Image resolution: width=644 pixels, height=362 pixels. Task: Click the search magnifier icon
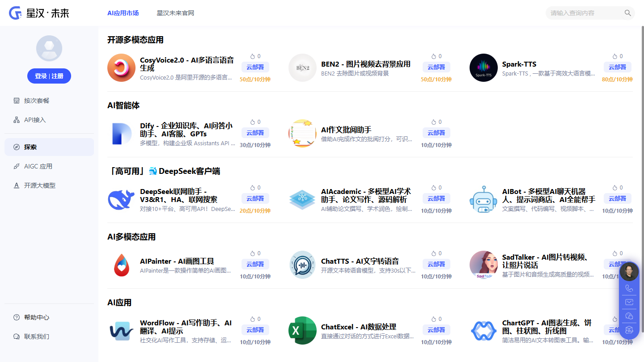pos(628,13)
